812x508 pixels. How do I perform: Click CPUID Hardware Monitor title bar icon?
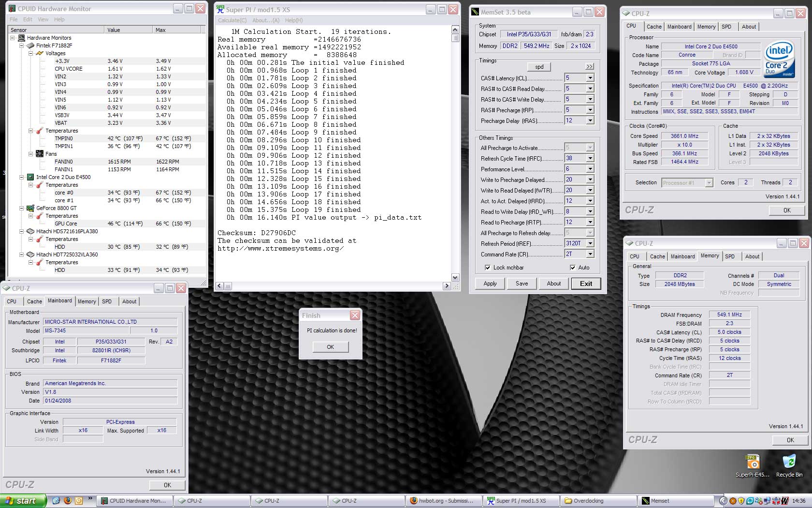(x=12, y=9)
